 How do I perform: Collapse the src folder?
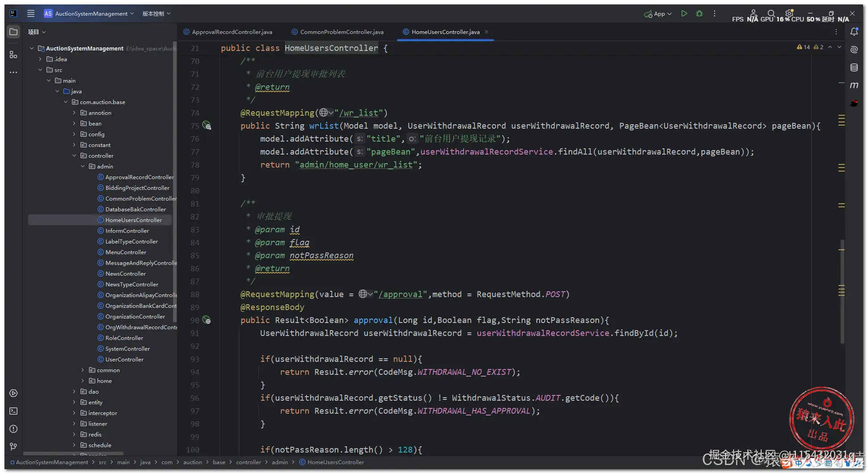[x=40, y=70]
